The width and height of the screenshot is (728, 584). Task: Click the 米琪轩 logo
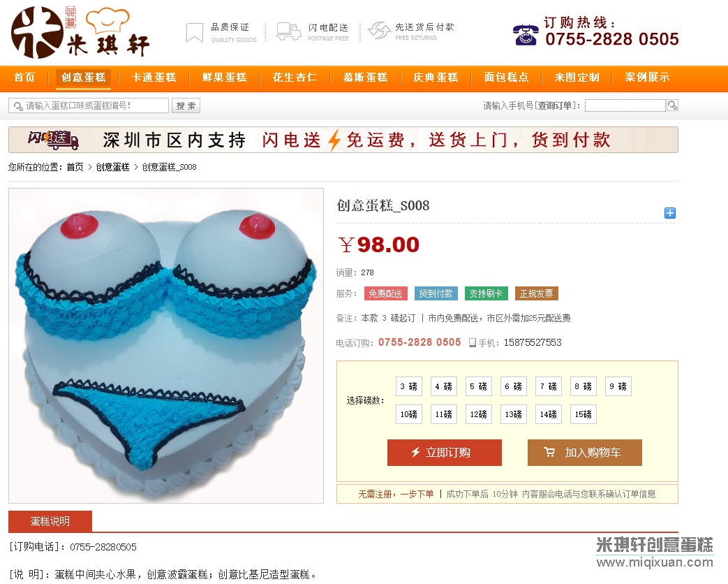[80, 32]
